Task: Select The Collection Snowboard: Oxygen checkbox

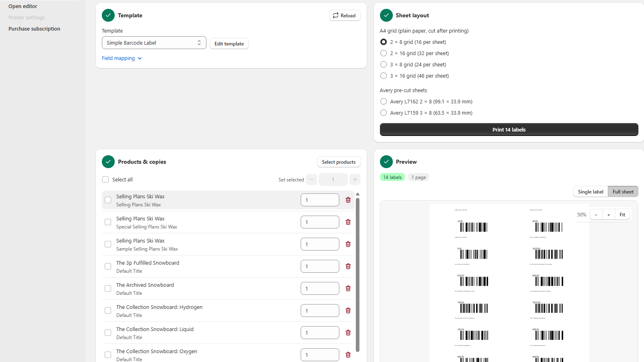Action: tap(108, 355)
